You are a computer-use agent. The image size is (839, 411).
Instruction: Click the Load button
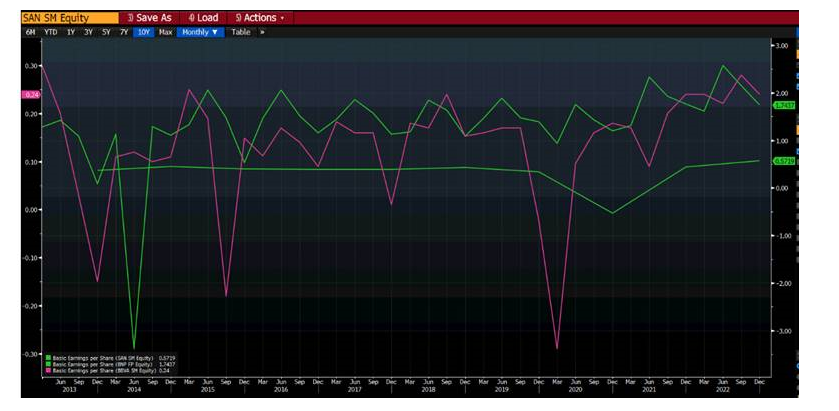tap(205, 18)
